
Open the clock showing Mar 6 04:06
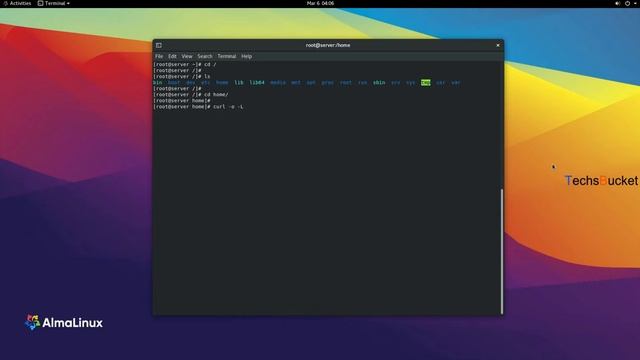coord(320,3)
